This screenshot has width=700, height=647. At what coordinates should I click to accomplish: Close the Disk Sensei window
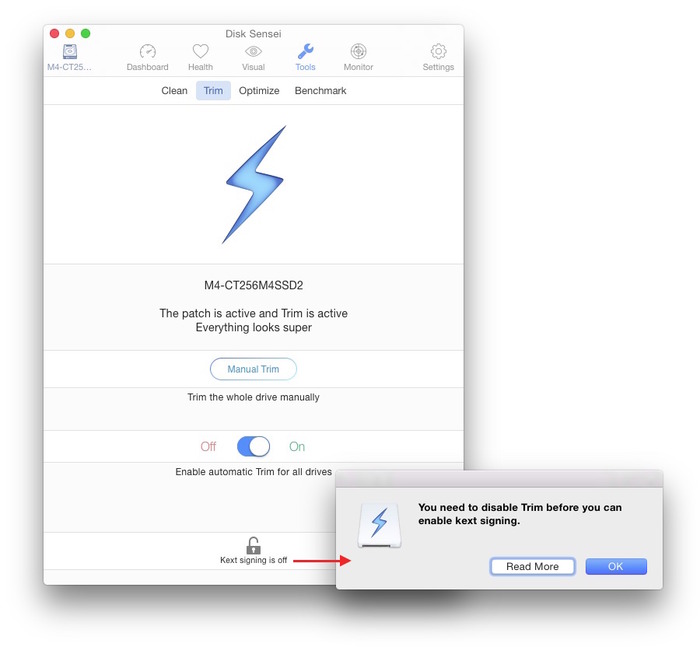pyautogui.click(x=54, y=33)
